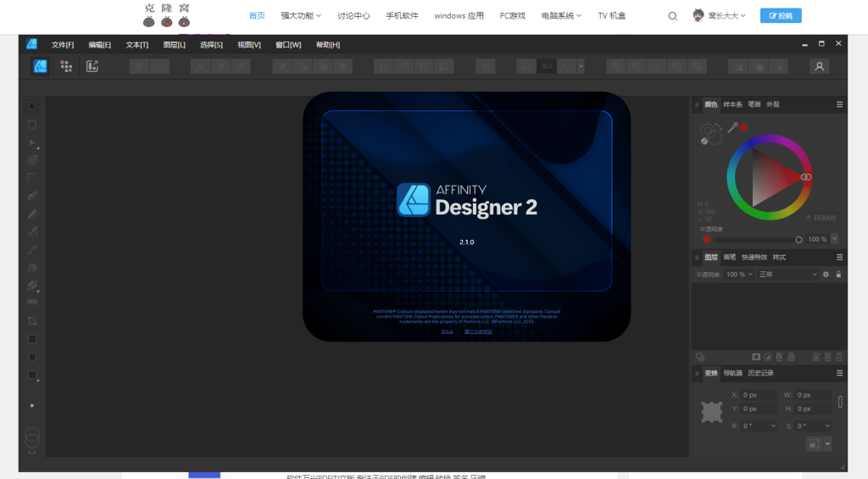
Task: Toggle the layer lock icon
Action: point(838,275)
